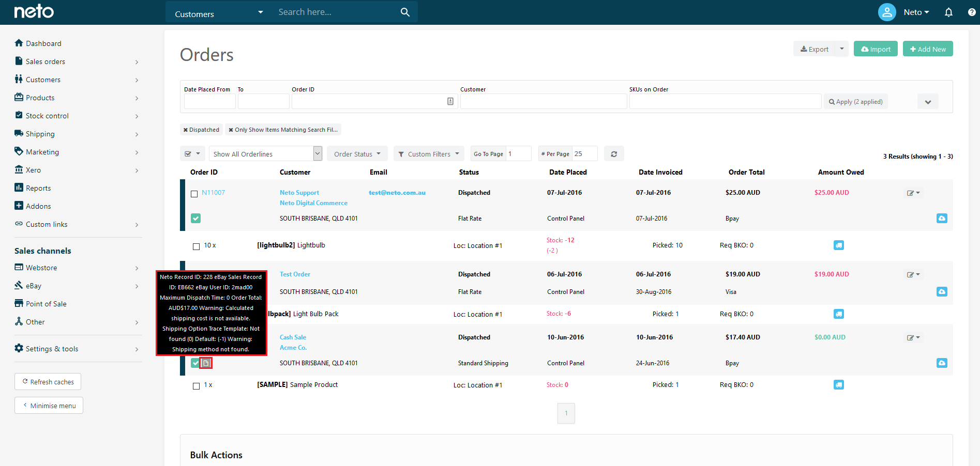The width and height of the screenshot is (980, 466).
Task: Click the cloud icon on order N11007
Action: (x=942, y=219)
